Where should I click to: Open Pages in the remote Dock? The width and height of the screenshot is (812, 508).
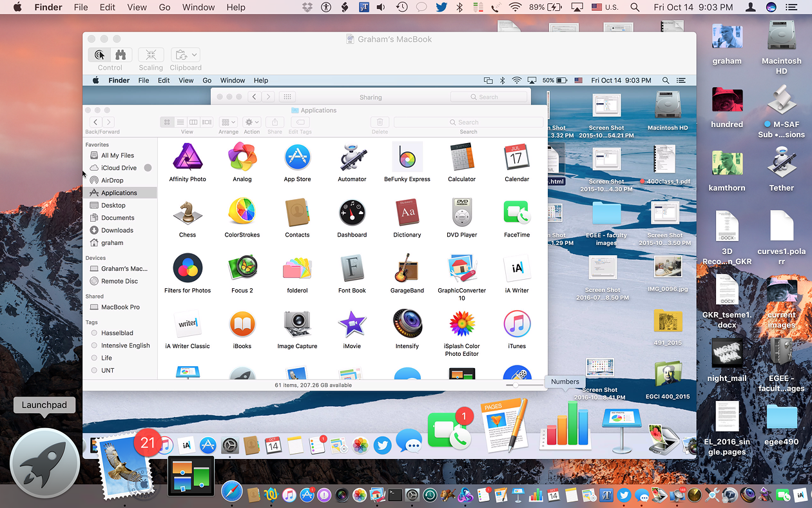click(505, 425)
